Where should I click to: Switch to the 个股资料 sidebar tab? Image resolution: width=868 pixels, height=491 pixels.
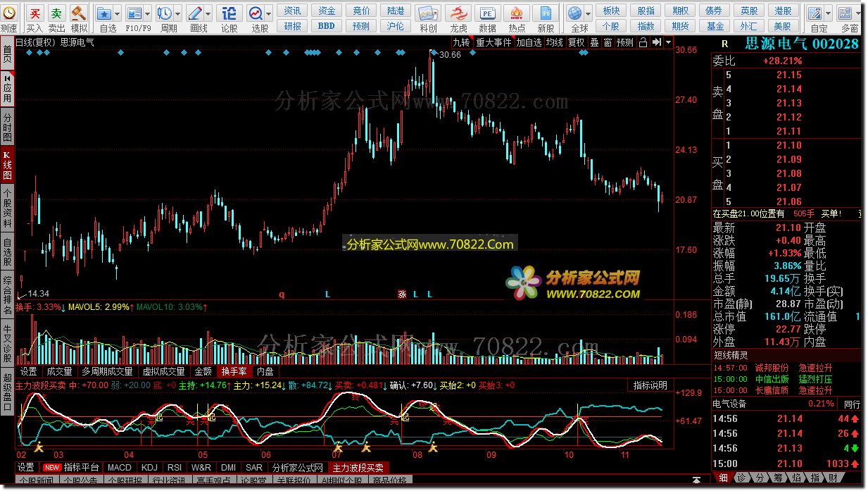[7, 208]
